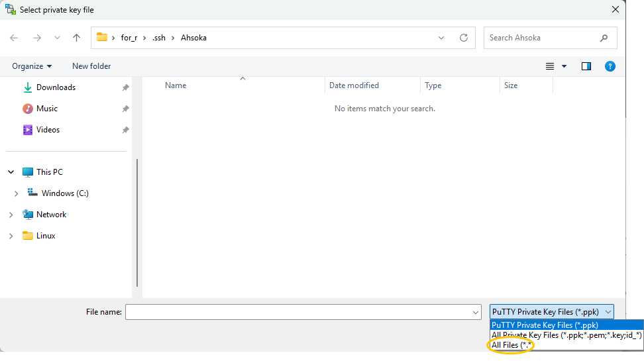The width and height of the screenshot is (644, 361).
Task: Click the dialog title bar icon
Action: [x=10, y=9]
